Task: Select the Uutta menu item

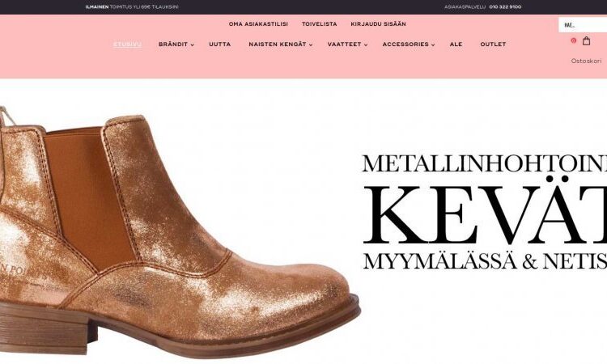Action: click(x=220, y=44)
